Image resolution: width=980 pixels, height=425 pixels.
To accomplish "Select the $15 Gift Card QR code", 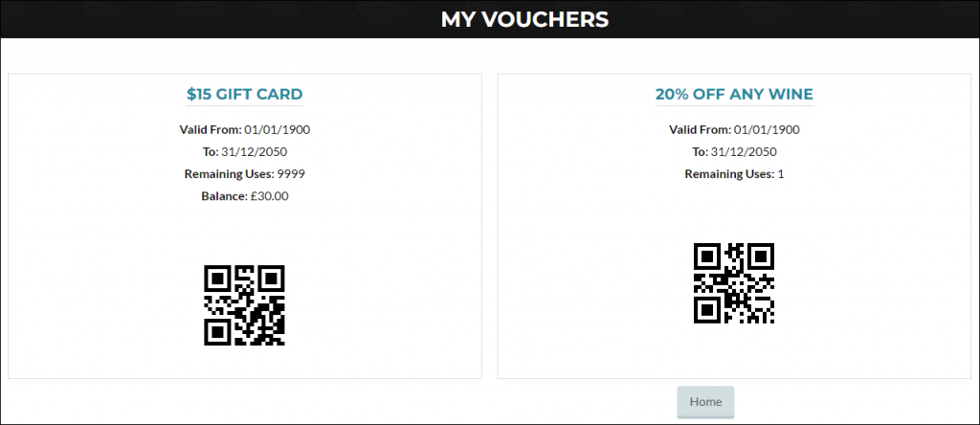I will [244, 305].
